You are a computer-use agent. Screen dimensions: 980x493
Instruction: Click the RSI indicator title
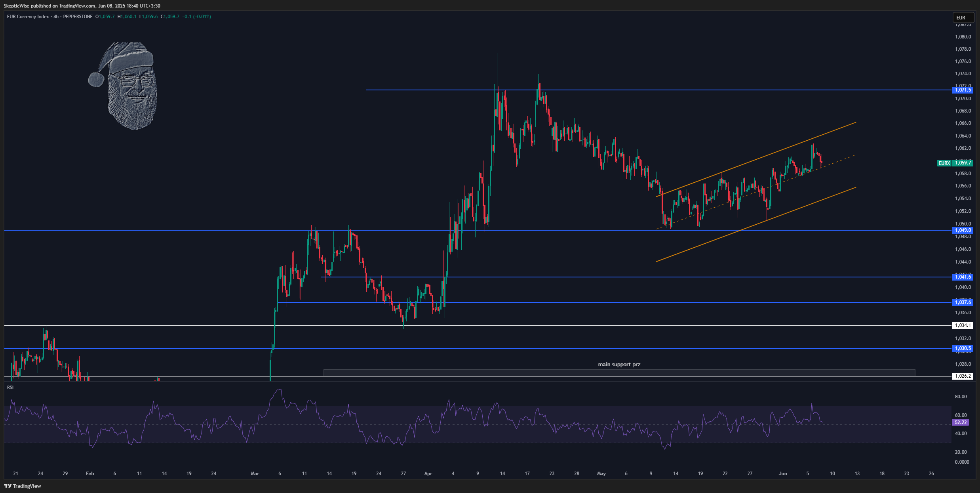pyautogui.click(x=10, y=387)
